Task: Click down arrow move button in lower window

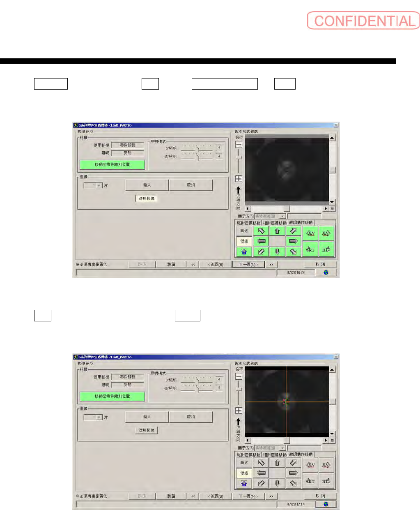Action: [x=277, y=483]
